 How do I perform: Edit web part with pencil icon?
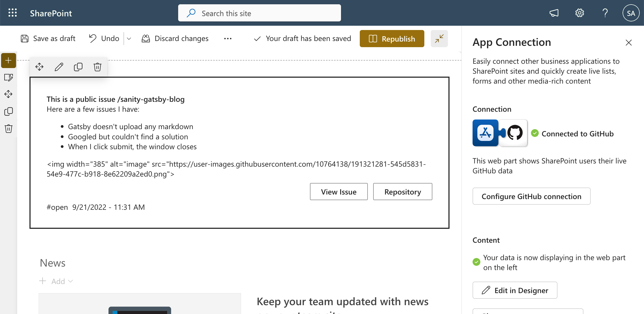coord(59,67)
